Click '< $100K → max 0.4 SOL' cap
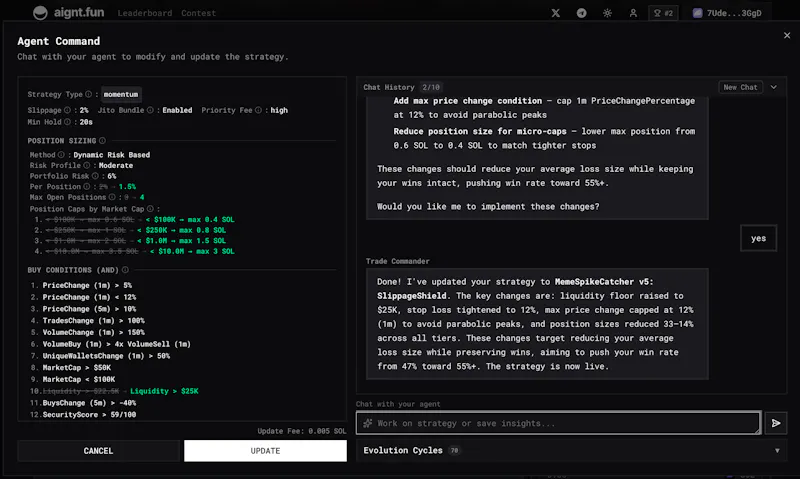Screen dimensions: 800x479 [x=190, y=220]
